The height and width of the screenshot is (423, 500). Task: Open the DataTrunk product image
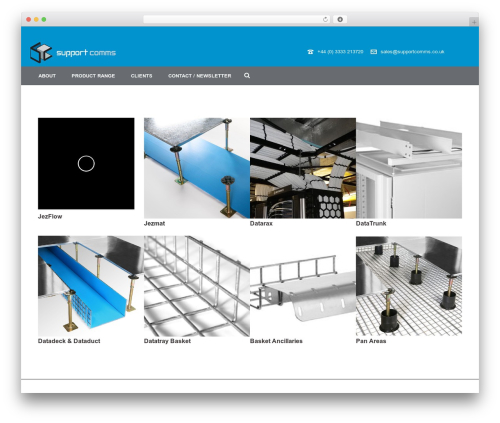(409, 168)
